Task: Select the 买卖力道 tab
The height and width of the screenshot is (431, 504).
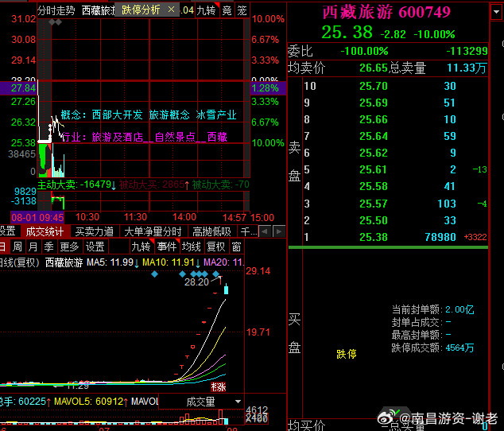Action: click(95, 231)
